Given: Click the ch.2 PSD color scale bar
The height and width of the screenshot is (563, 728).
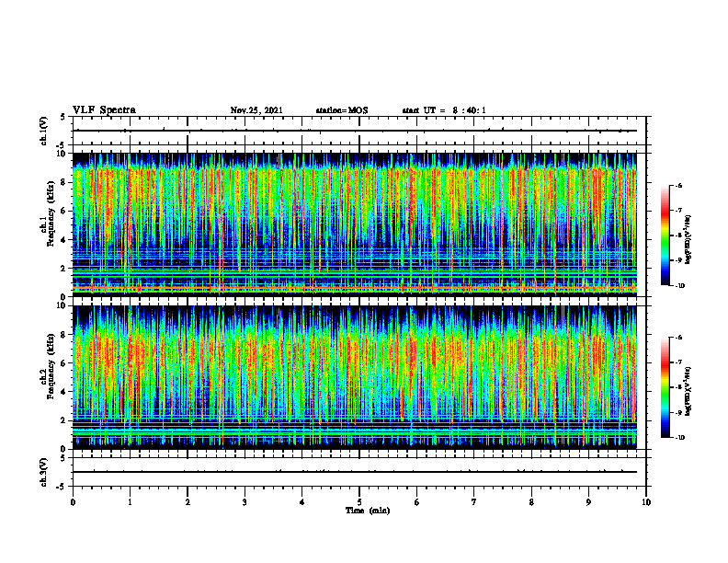Looking at the screenshot, I should tap(665, 387).
